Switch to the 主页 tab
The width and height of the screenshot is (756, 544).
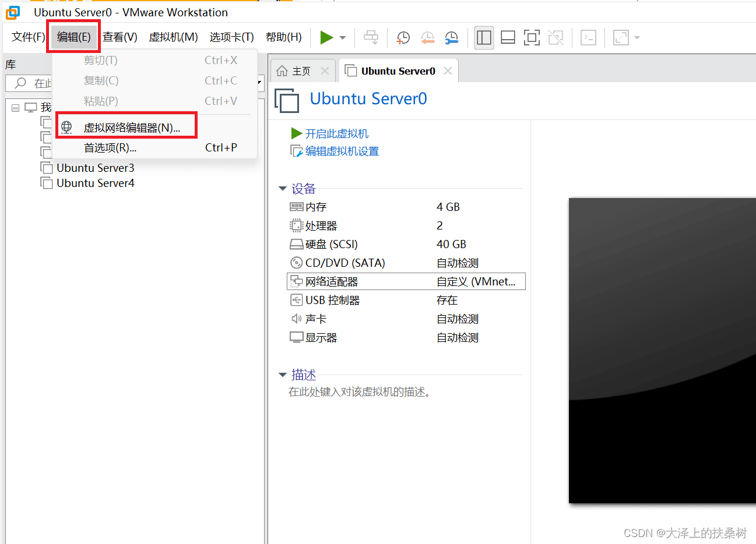coord(301,71)
